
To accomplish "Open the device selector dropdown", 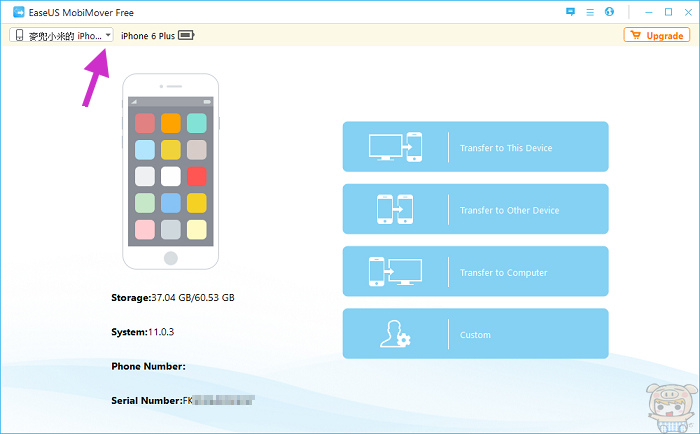I will click(x=61, y=35).
